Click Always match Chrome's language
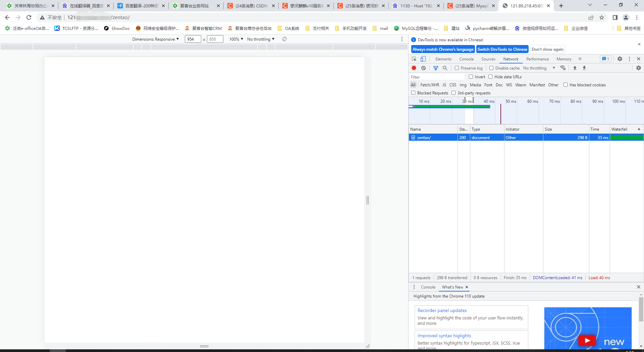Viewport: 644px width, 352px height. pos(443,49)
